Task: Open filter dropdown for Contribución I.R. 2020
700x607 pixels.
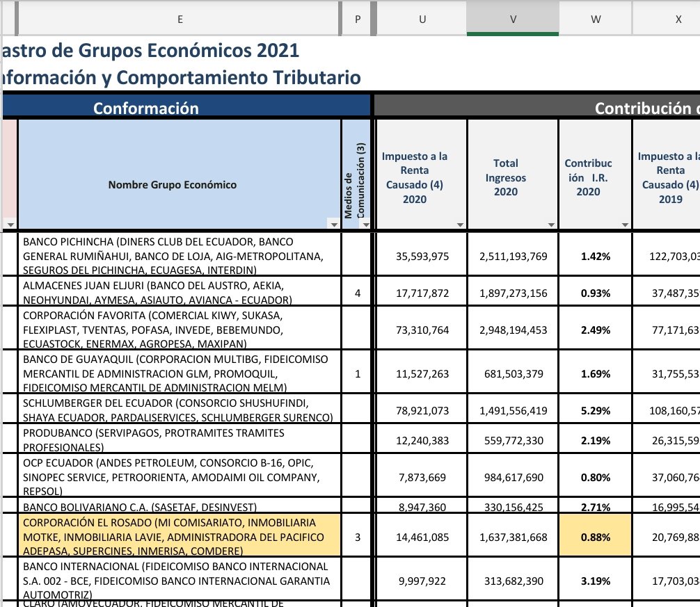Action: click(x=625, y=225)
